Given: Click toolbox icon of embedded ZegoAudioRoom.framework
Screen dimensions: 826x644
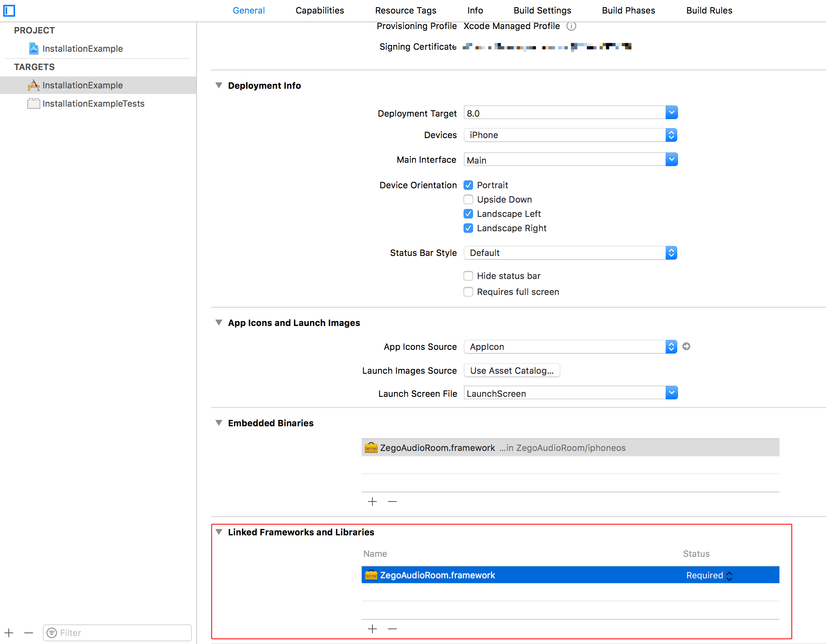Looking at the screenshot, I should tap(371, 448).
